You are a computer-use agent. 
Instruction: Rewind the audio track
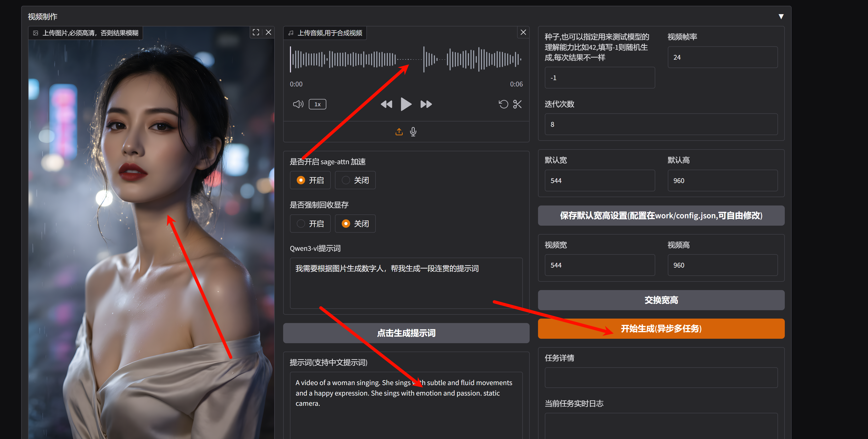pyautogui.click(x=386, y=104)
